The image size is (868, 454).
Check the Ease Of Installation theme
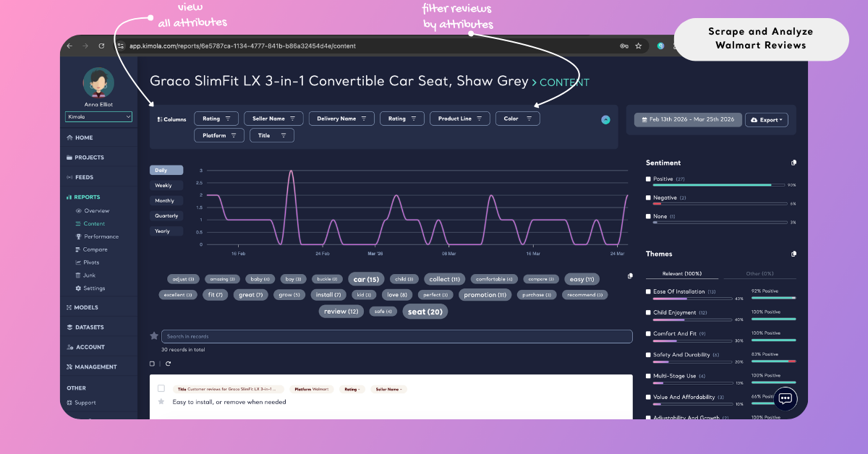[648, 291]
